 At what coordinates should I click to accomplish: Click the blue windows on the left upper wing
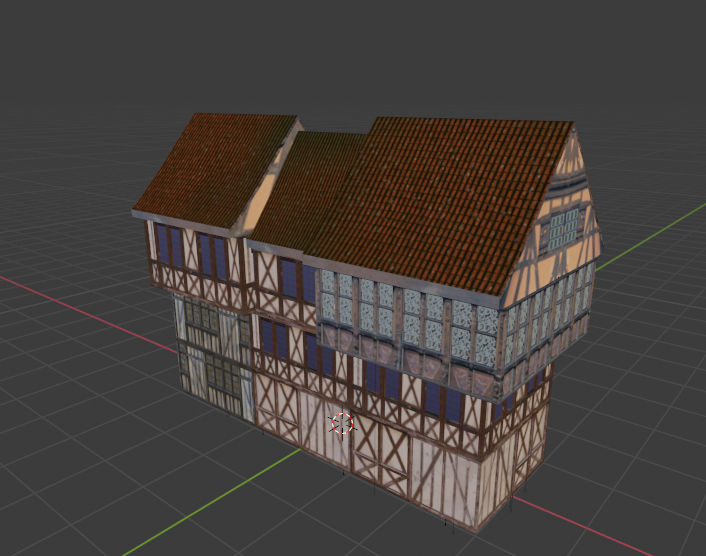(192, 253)
